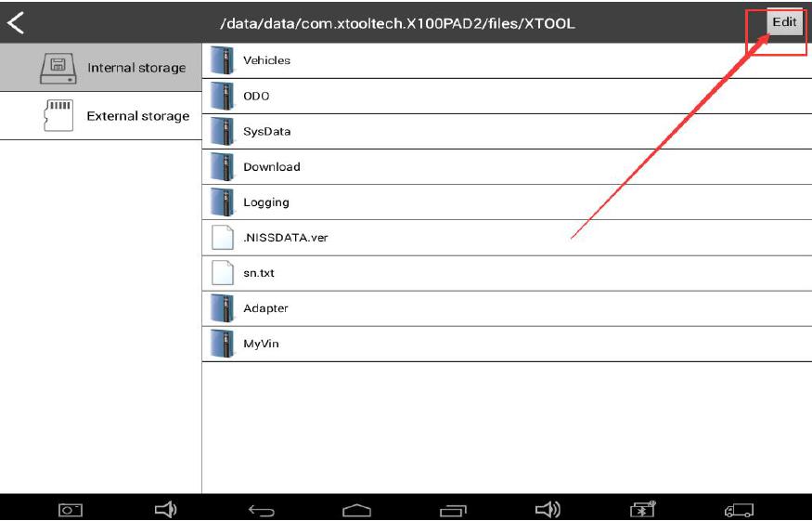Select Internal storage in the sidebar
This screenshot has height=521, width=812.
(x=101, y=68)
